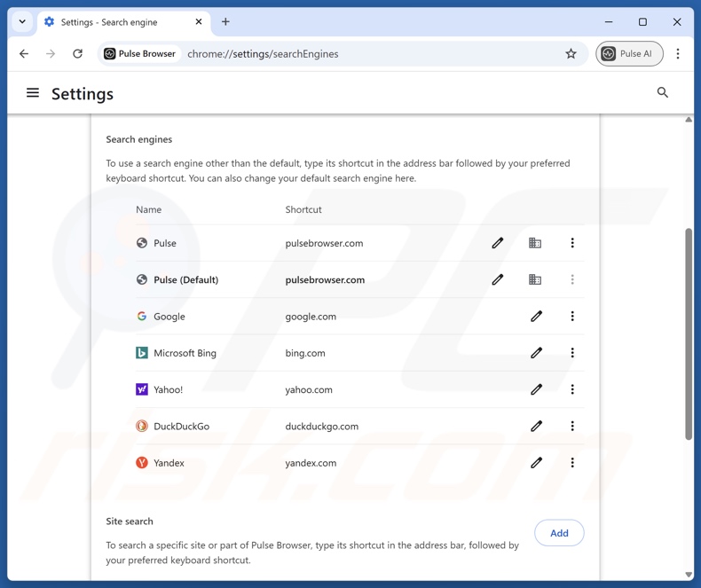Open more actions for Pulse (Default)
The width and height of the screenshot is (701, 588).
(x=572, y=279)
